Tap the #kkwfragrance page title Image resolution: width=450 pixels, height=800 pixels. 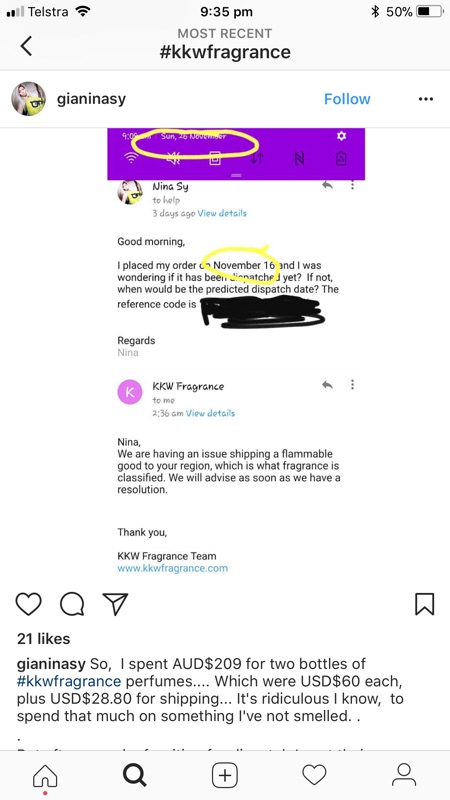click(x=225, y=52)
